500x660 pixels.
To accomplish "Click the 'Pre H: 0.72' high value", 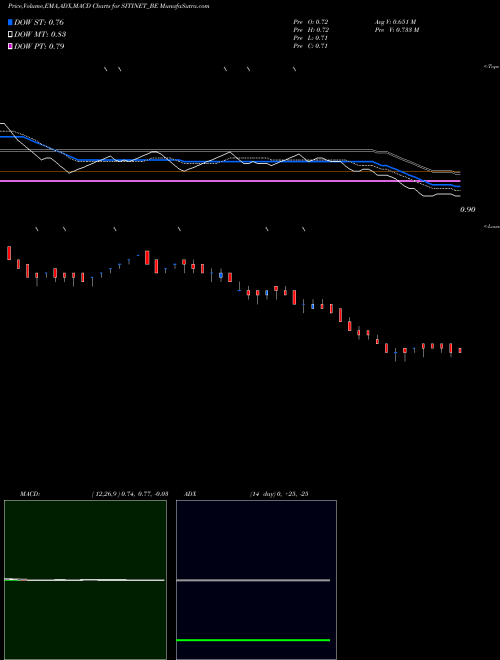I will coord(311,30).
